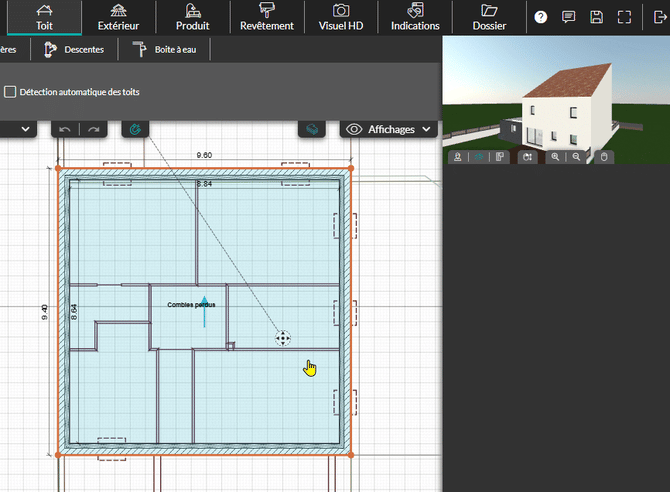Redo the last action
This screenshot has width=670, height=492.
[x=94, y=129]
